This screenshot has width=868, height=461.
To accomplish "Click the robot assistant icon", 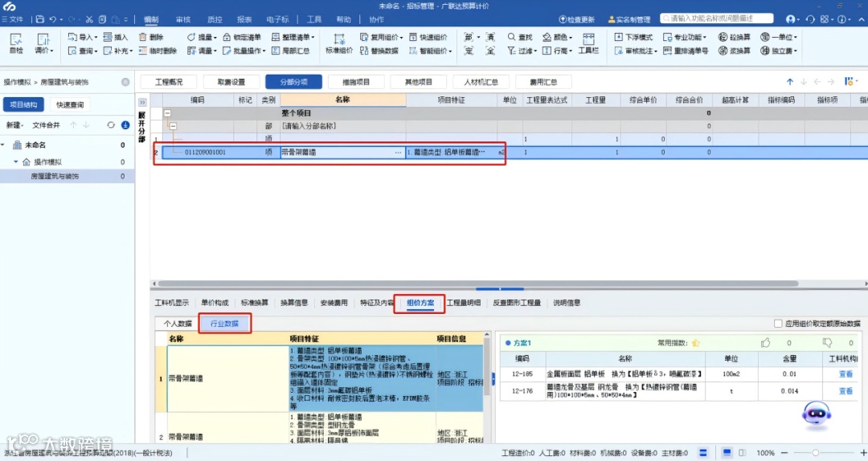I will [x=817, y=415].
